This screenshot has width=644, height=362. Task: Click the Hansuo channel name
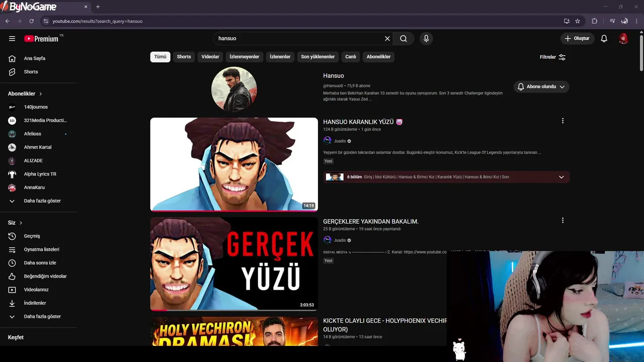click(x=334, y=76)
